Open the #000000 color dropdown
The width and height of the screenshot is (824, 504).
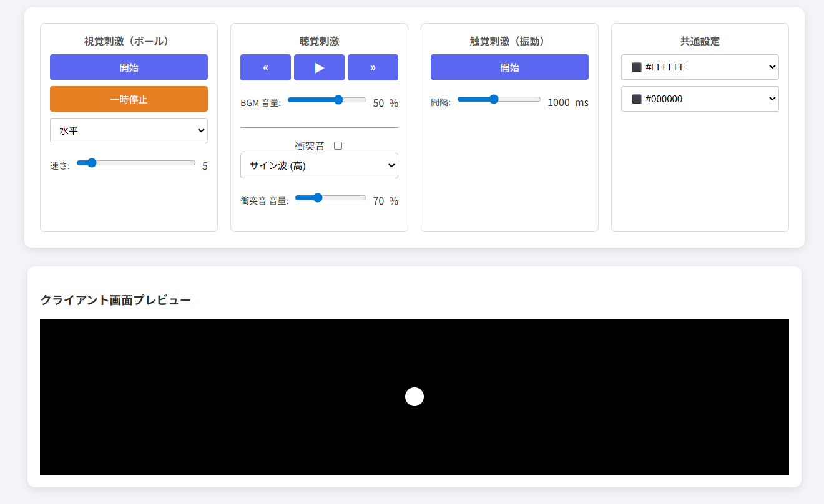point(700,99)
